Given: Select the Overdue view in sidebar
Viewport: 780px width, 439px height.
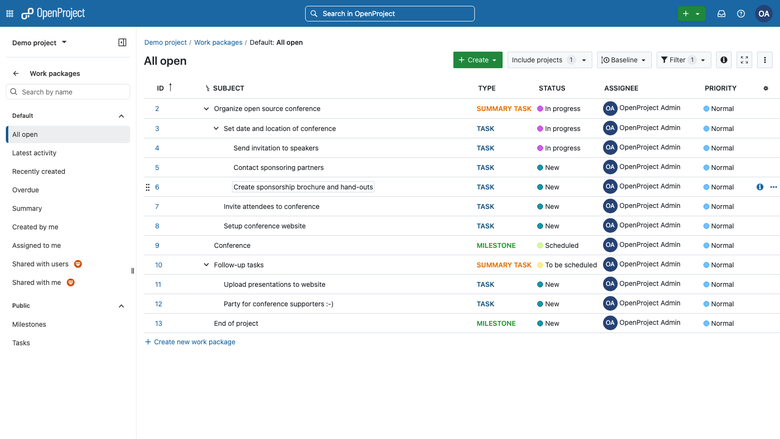Looking at the screenshot, I should click(25, 190).
